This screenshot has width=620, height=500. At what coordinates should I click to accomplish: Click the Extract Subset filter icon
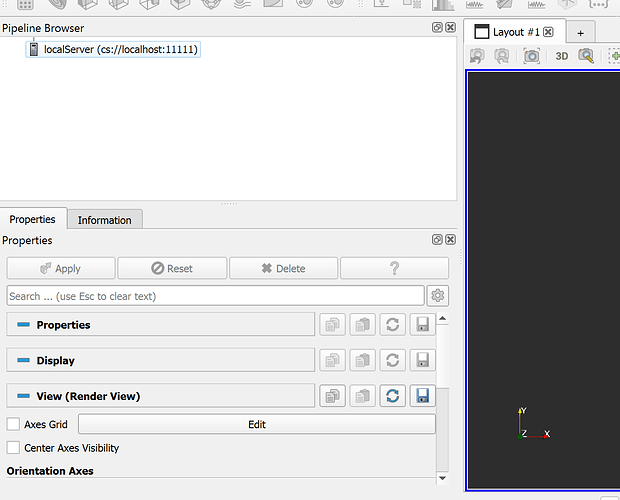click(180, 4)
